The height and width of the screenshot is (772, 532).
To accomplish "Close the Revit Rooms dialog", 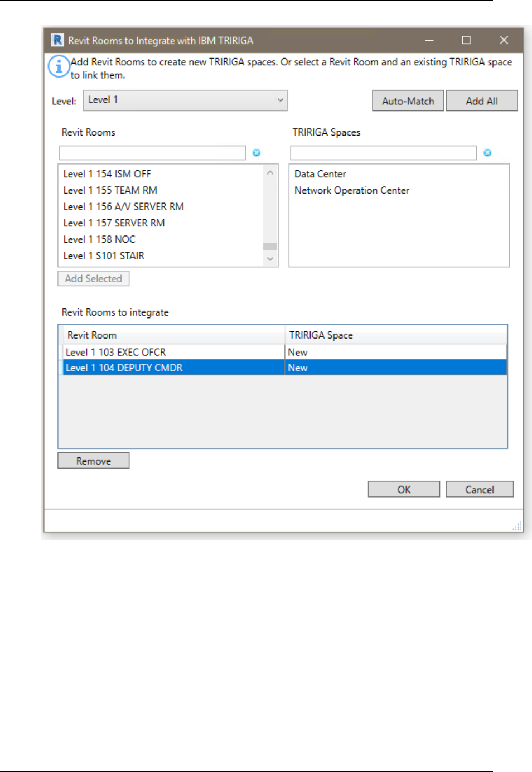I will pos(504,40).
